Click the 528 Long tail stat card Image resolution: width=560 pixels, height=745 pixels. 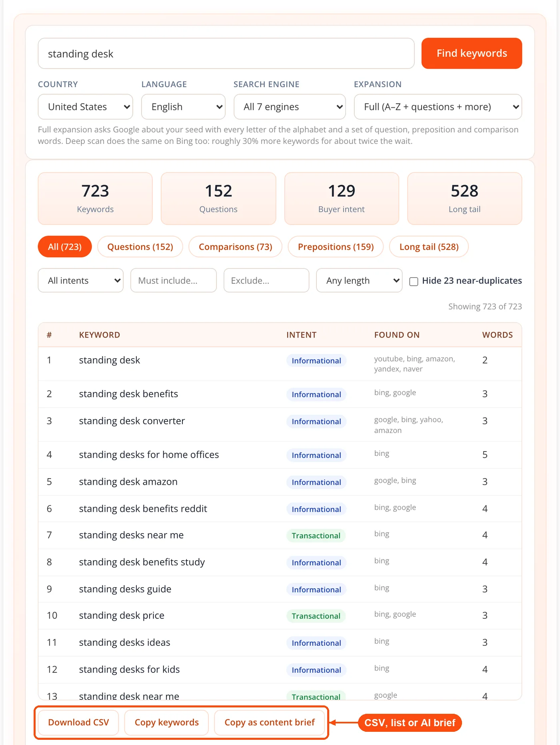pos(464,198)
